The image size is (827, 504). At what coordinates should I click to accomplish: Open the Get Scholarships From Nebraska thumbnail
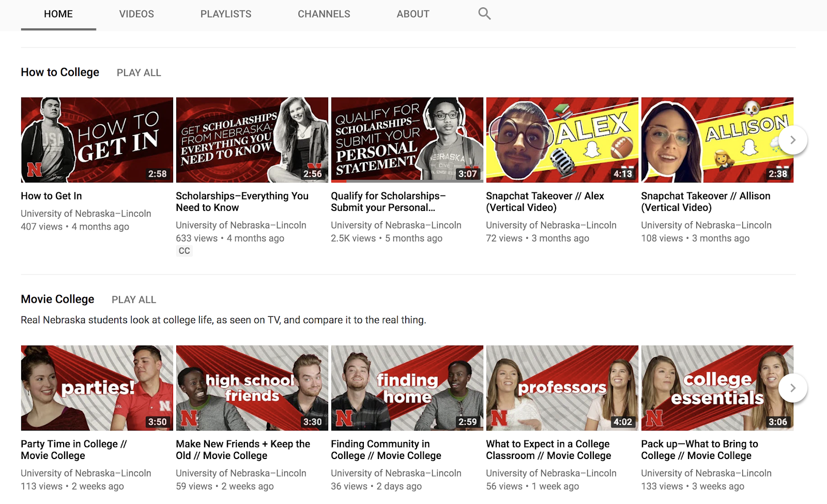pyautogui.click(x=252, y=140)
